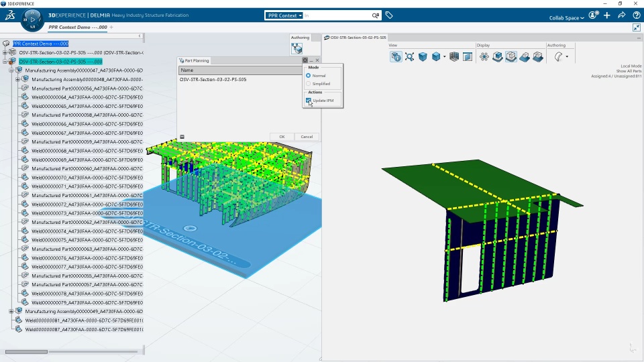This screenshot has height=362, width=644.
Task: Click the Name column header
Action: click(x=240, y=70)
